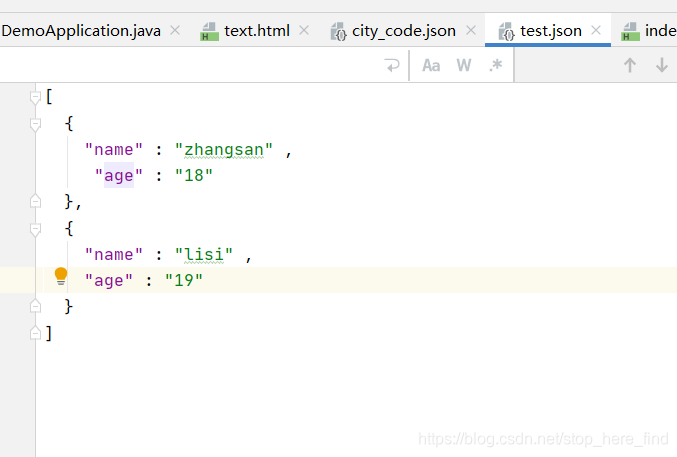Collapse the first object fold marker at '{'

[x=35, y=125]
